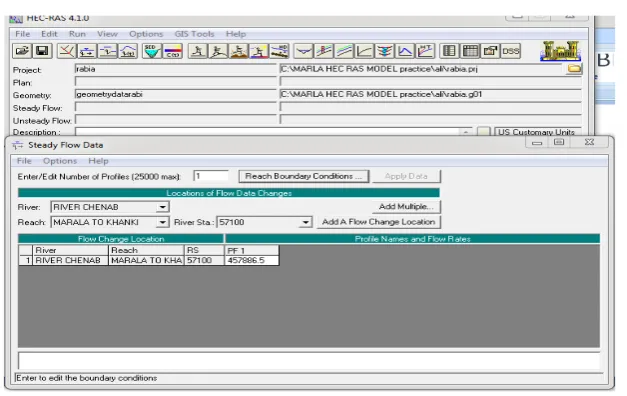Click the Open Project folder icon
627x396 pixels.
[x=22, y=51]
